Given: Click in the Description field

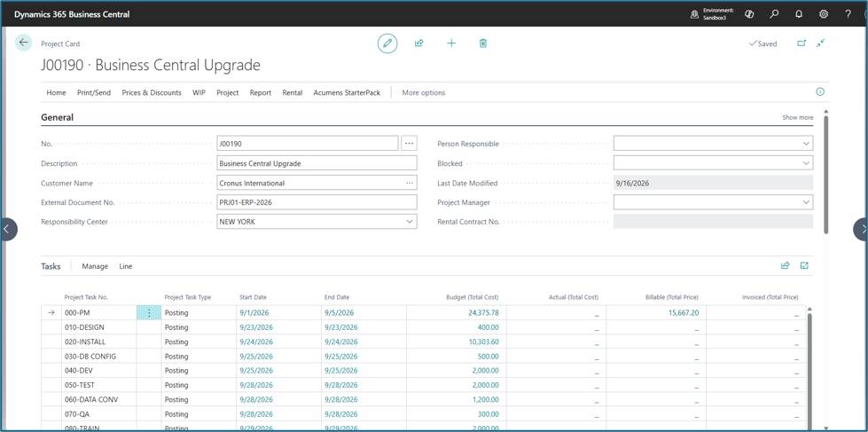Looking at the screenshot, I should [x=317, y=163].
